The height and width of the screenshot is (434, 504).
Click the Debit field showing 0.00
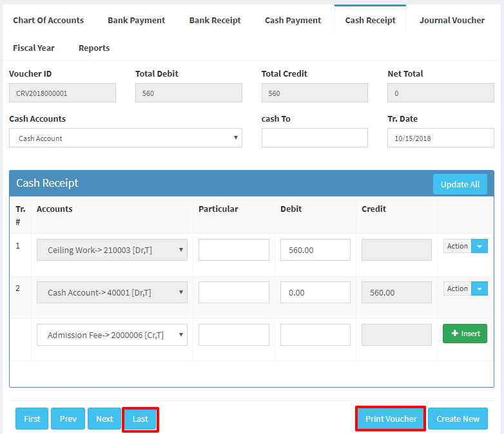pos(315,292)
